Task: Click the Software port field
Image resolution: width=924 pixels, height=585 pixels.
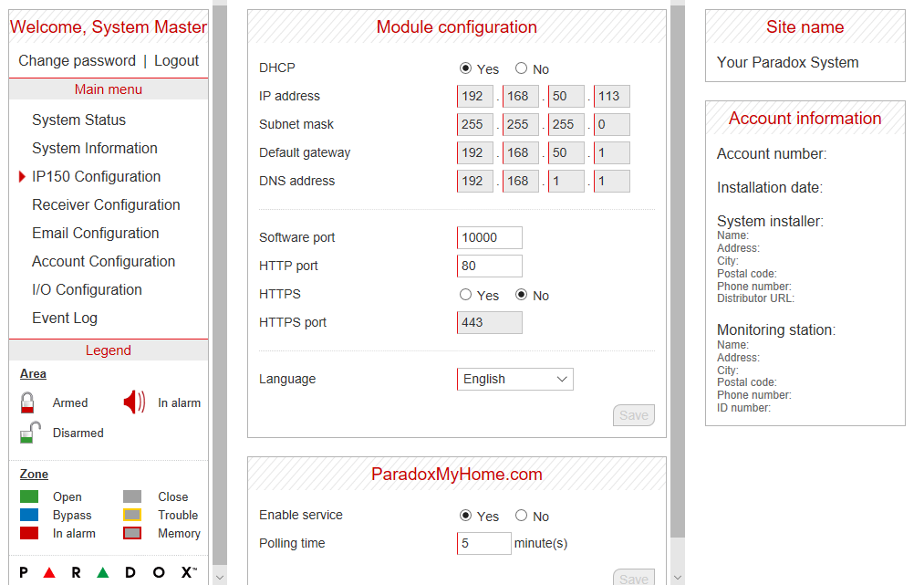Action: pyautogui.click(x=490, y=237)
